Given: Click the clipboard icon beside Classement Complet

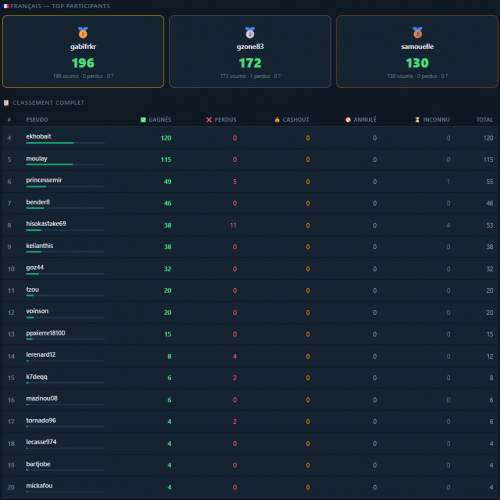Looking at the screenshot, I should click(x=6, y=103).
